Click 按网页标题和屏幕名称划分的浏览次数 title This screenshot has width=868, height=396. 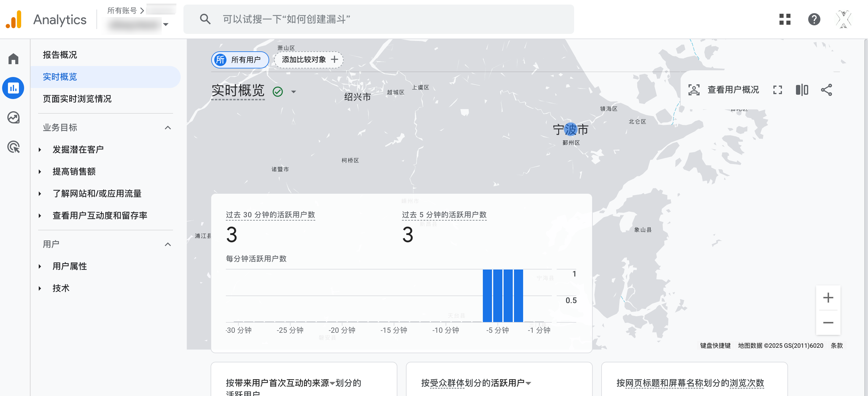pos(690,383)
